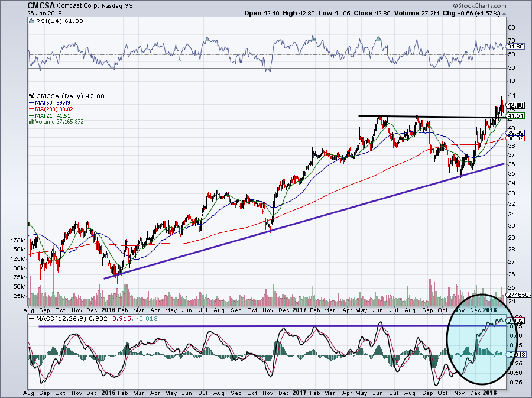This screenshot has width=532, height=398.
Task: Click the red line swatch of MA(200)
Action: [32, 109]
